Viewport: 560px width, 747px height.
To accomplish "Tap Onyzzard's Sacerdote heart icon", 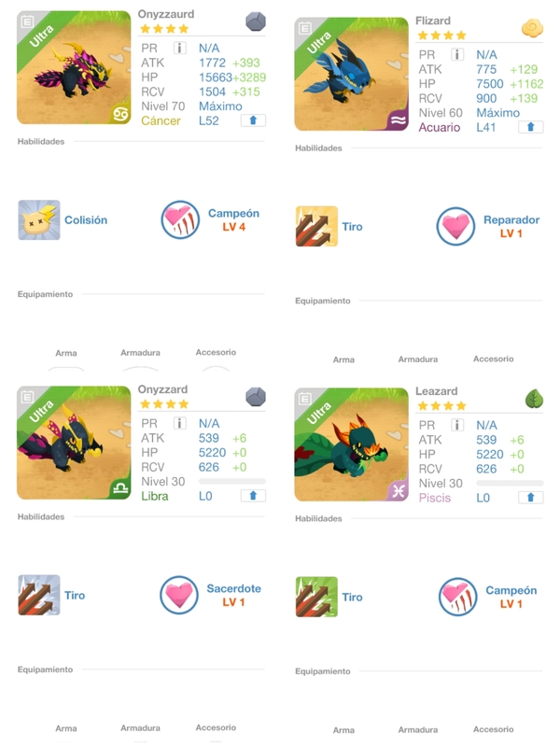I will pos(179,595).
